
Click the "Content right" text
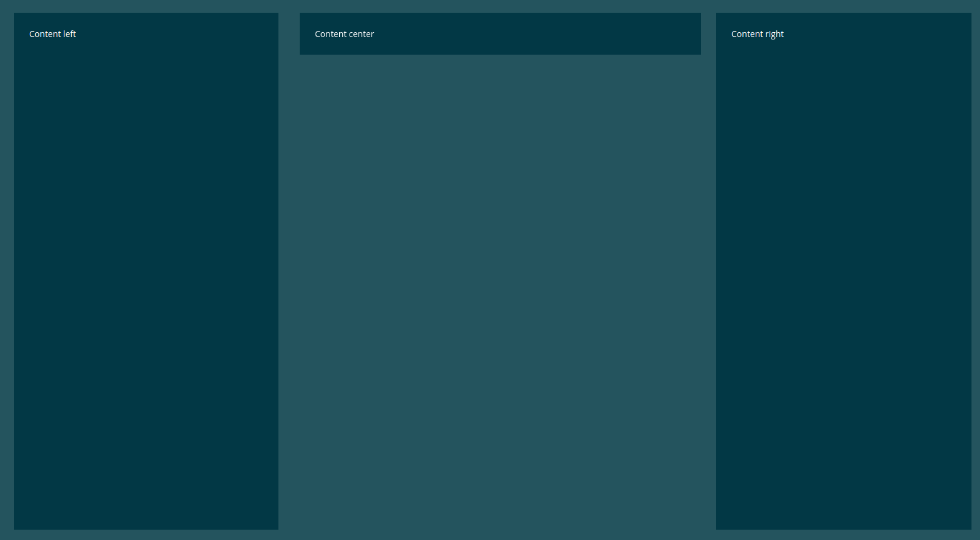click(x=757, y=34)
